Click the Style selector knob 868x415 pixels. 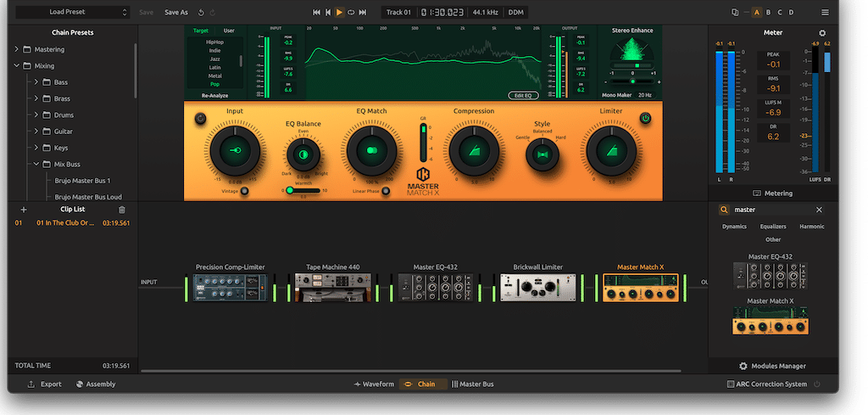pos(542,154)
